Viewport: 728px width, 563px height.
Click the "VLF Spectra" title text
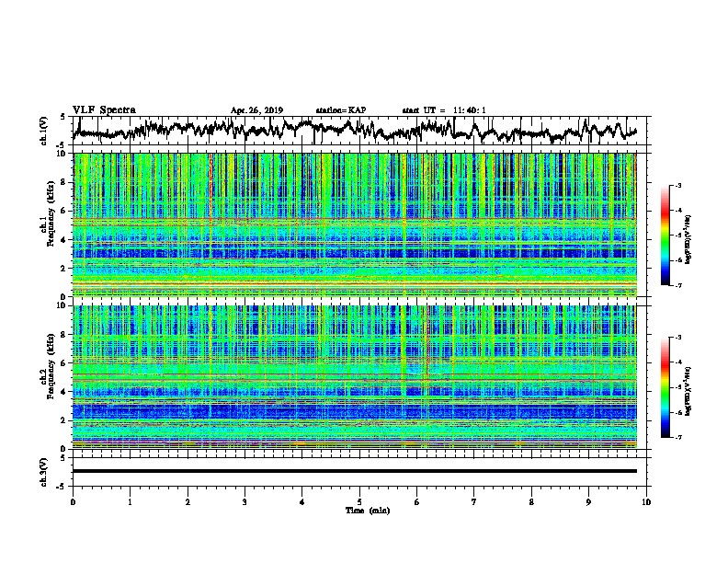pos(104,110)
